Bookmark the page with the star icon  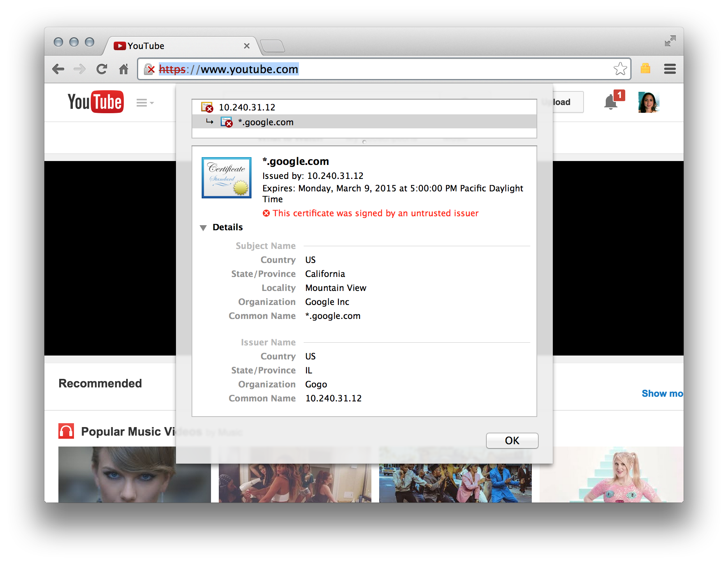click(620, 69)
